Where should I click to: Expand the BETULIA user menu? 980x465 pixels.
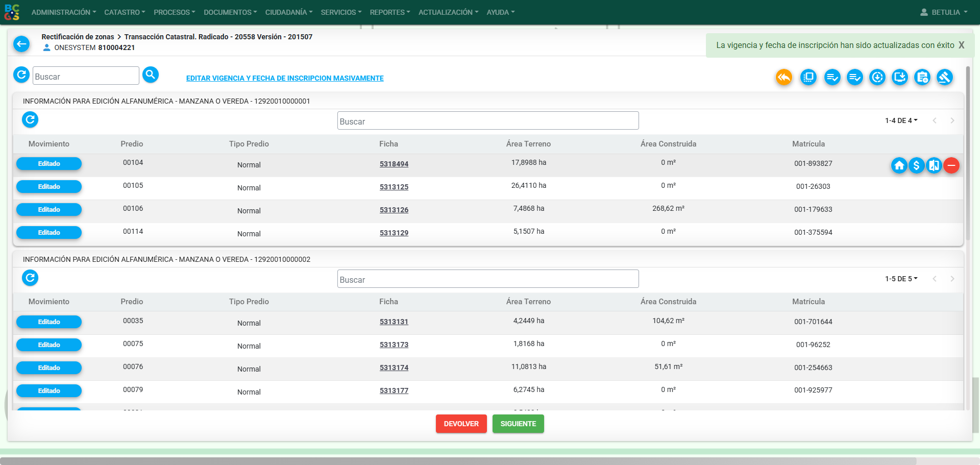(x=944, y=12)
